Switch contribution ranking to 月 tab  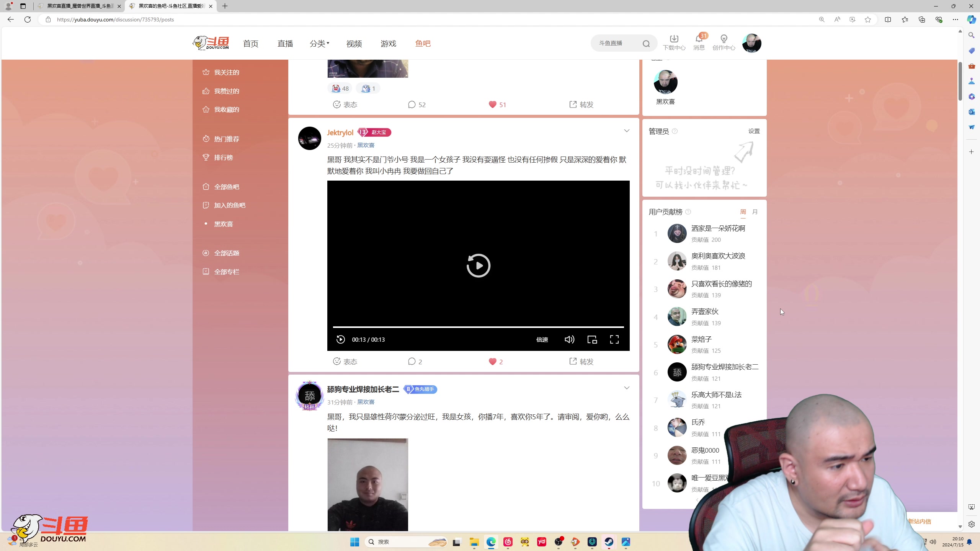[755, 212]
